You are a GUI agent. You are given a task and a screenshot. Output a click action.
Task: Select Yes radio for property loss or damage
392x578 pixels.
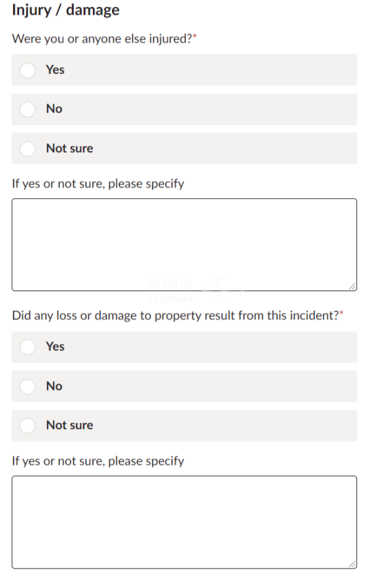[27, 347]
